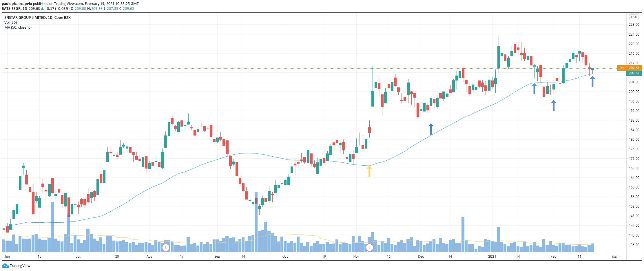Click the author name paulopicaocapelo
The width and height of the screenshot is (644, 271).
(x=17, y=4)
